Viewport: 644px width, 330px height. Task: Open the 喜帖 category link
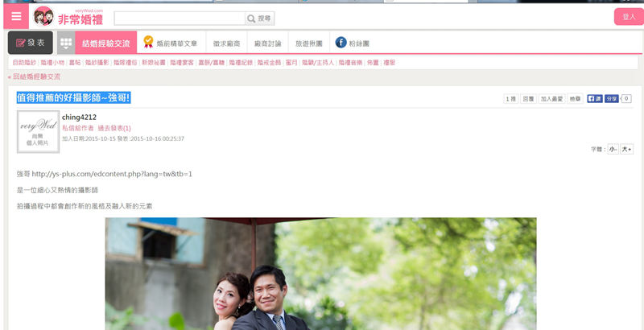75,63
